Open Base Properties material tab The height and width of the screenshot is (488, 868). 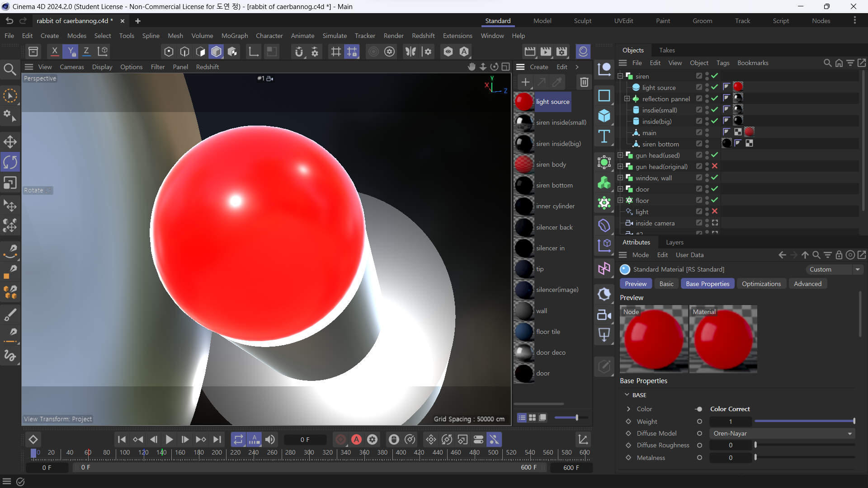(708, 284)
